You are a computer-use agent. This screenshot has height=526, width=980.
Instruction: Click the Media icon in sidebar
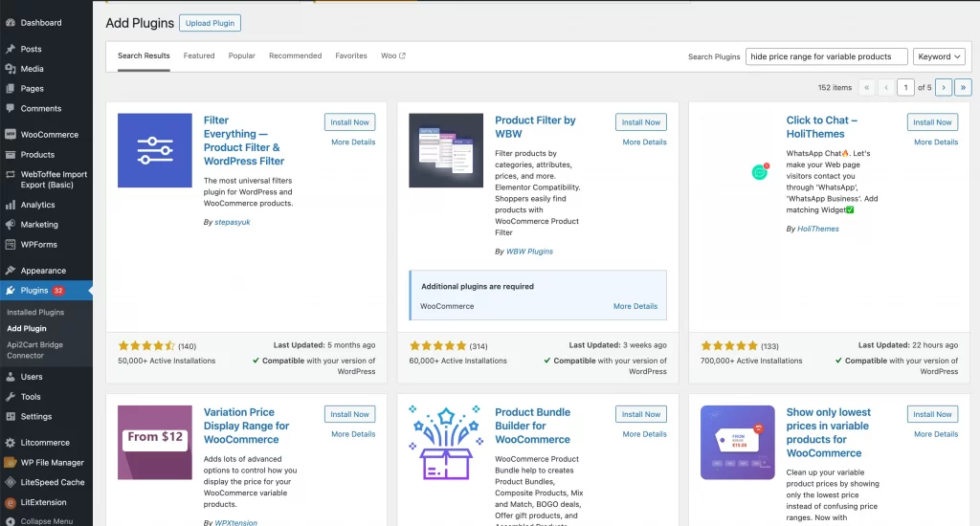click(x=10, y=69)
